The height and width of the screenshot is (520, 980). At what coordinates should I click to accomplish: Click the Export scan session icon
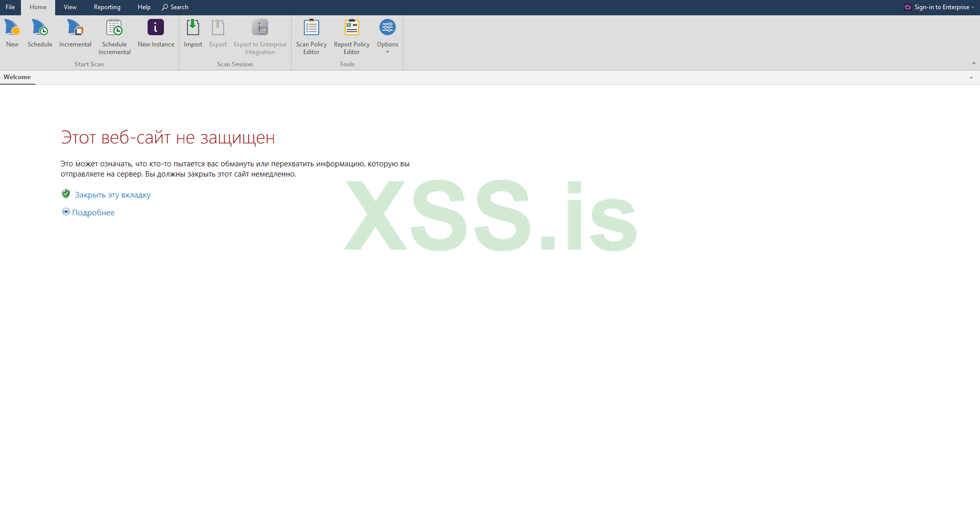[x=218, y=27]
